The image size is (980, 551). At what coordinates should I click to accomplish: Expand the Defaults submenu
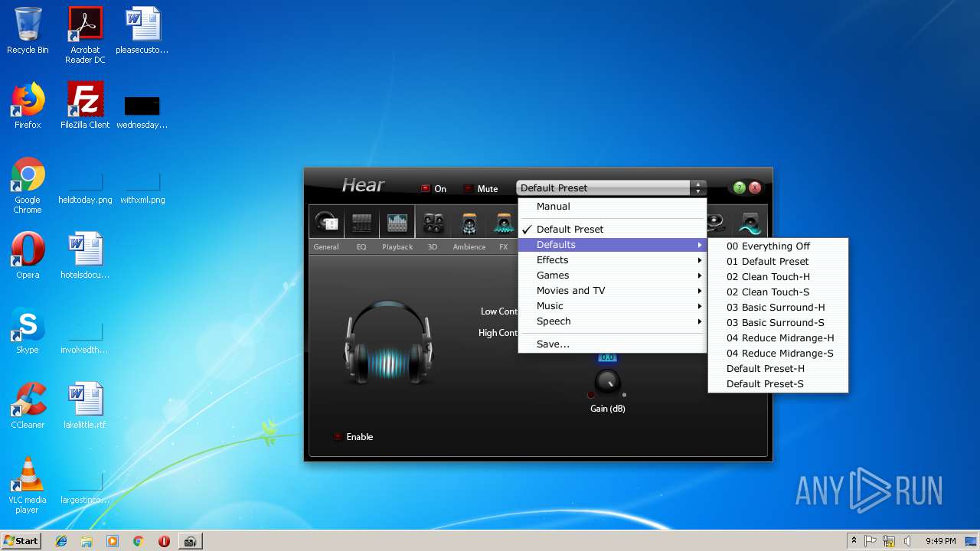coord(612,245)
